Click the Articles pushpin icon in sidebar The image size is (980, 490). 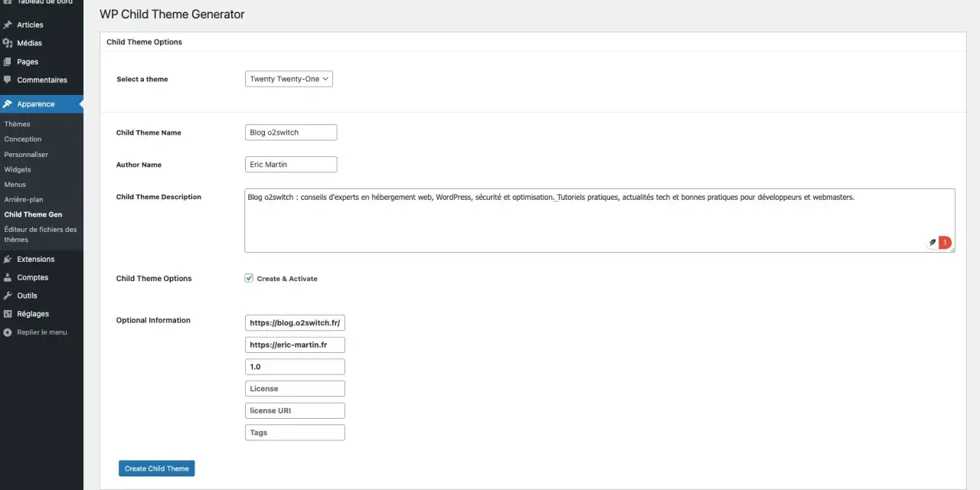[8, 25]
